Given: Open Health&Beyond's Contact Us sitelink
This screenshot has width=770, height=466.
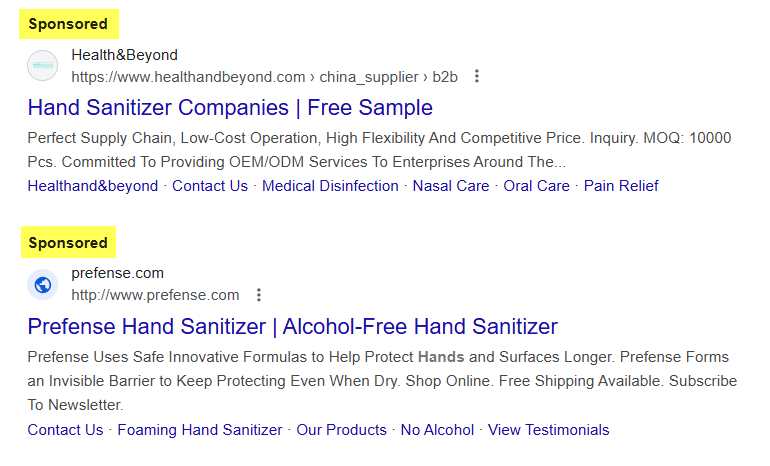Looking at the screenshot, I should coord(210,186).
